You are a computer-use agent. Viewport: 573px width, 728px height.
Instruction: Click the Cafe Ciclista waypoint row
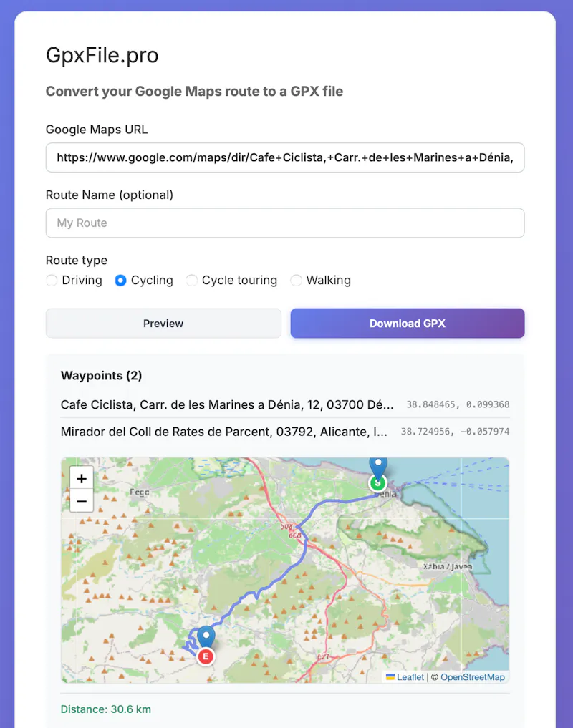coord(285,404)
